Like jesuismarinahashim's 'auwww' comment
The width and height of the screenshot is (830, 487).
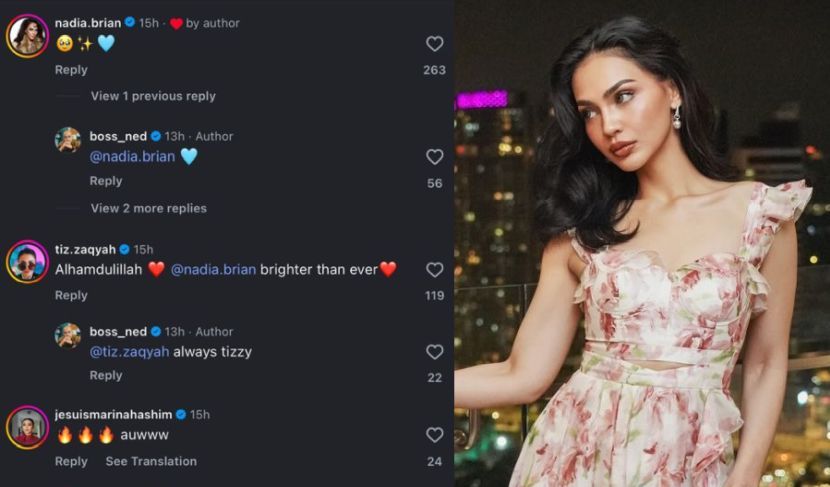[x=434, y=435]
